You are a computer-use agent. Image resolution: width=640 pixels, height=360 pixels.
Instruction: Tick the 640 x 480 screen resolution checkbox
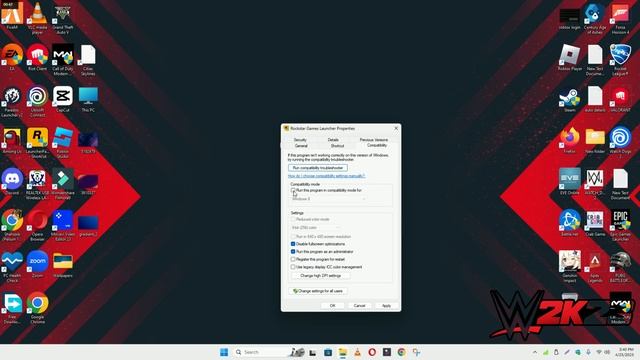[293, 237]
